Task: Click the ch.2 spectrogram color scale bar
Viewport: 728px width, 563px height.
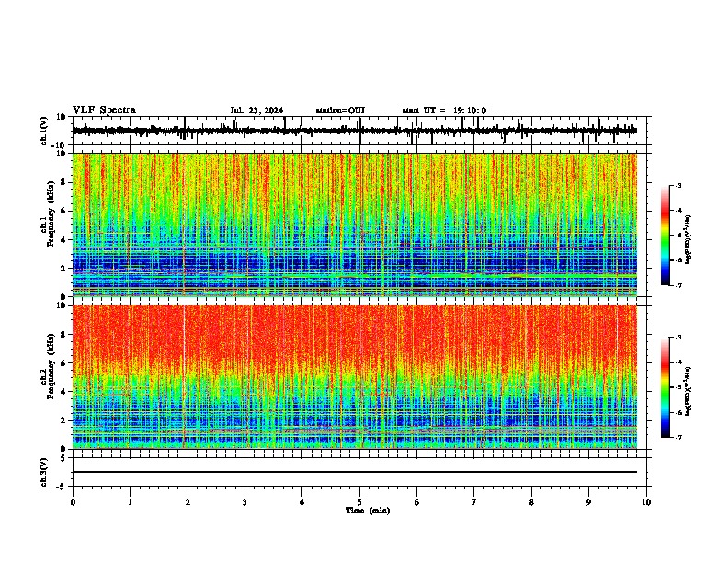Action: click(x=665, y=387)
